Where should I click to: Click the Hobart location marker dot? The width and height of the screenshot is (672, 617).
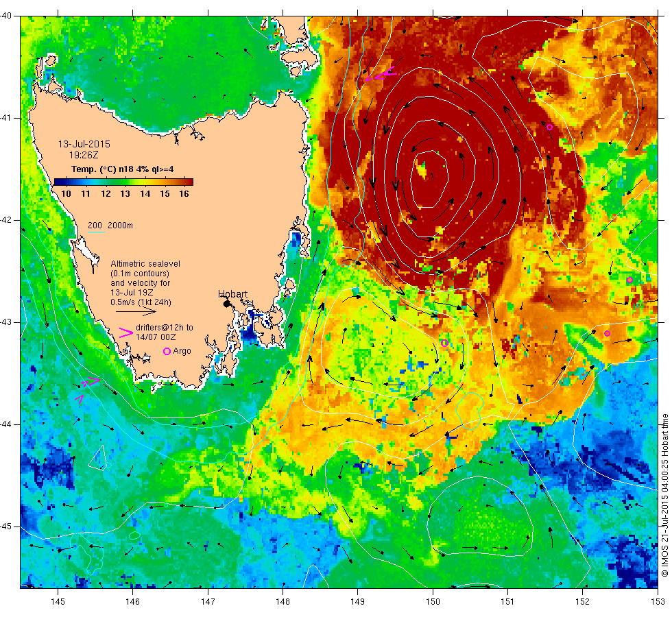pos(227,304)
